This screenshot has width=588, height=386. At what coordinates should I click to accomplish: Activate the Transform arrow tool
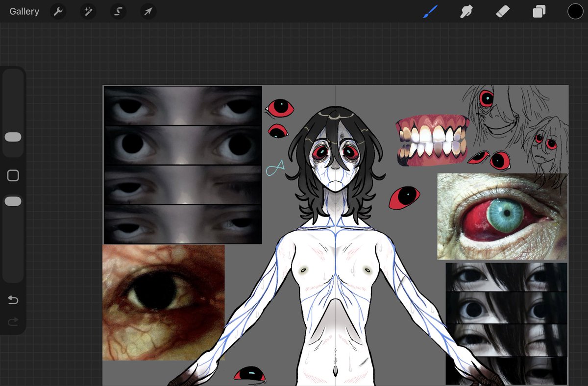[x=148, y=11]
